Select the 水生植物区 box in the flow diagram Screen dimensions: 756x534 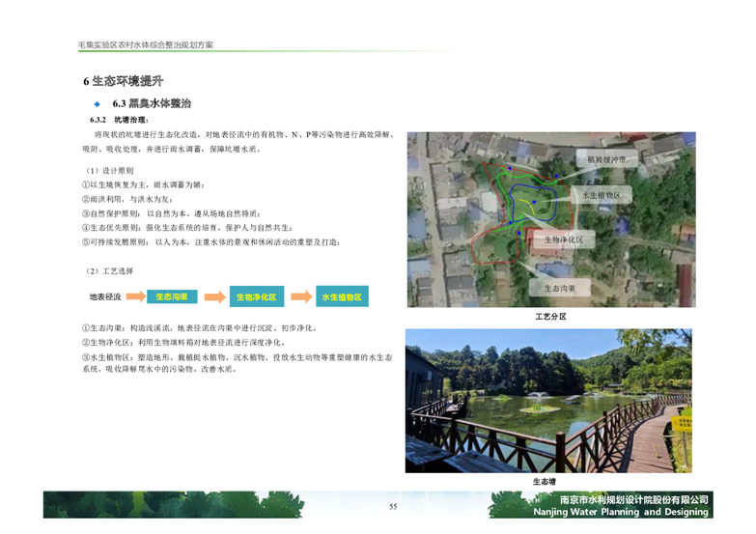click(x=340, y=296)
